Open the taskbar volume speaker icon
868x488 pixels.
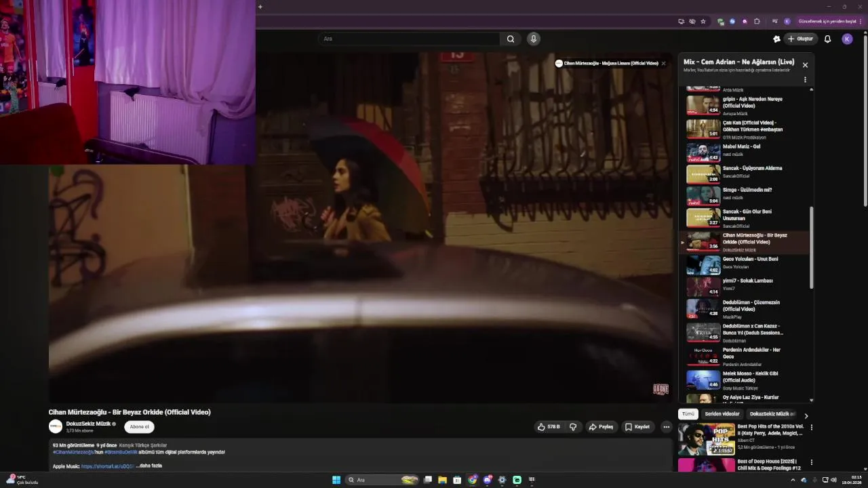(x=833, y=480)
